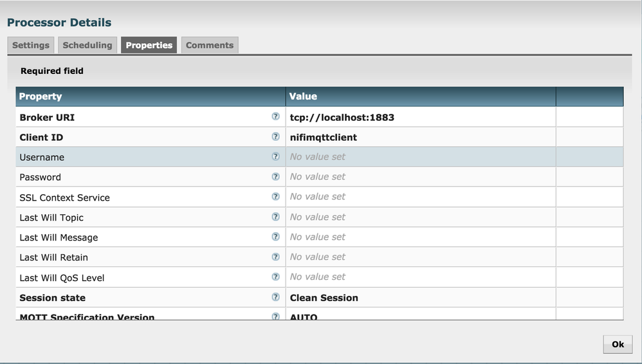Click SSL Context Service help icon
Image resolution: width=642 pixels, height=364 pixels.
coord(275,197)
